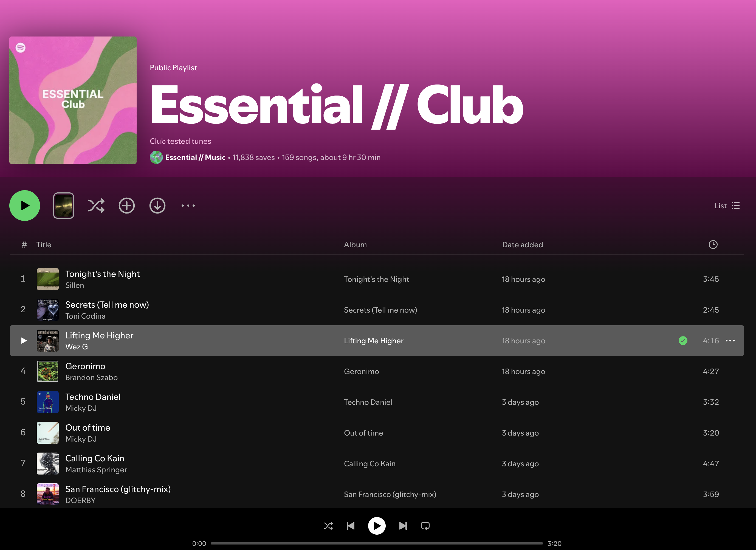Open Secrets (Tell me now) track title
This screenshot has height=550, width=756.
pos(107,305)
